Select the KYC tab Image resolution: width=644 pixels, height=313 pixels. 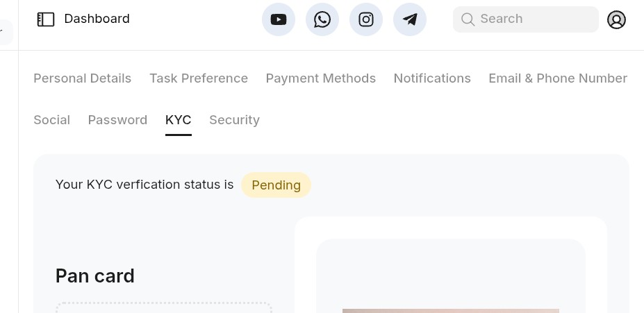pos(179,120)
